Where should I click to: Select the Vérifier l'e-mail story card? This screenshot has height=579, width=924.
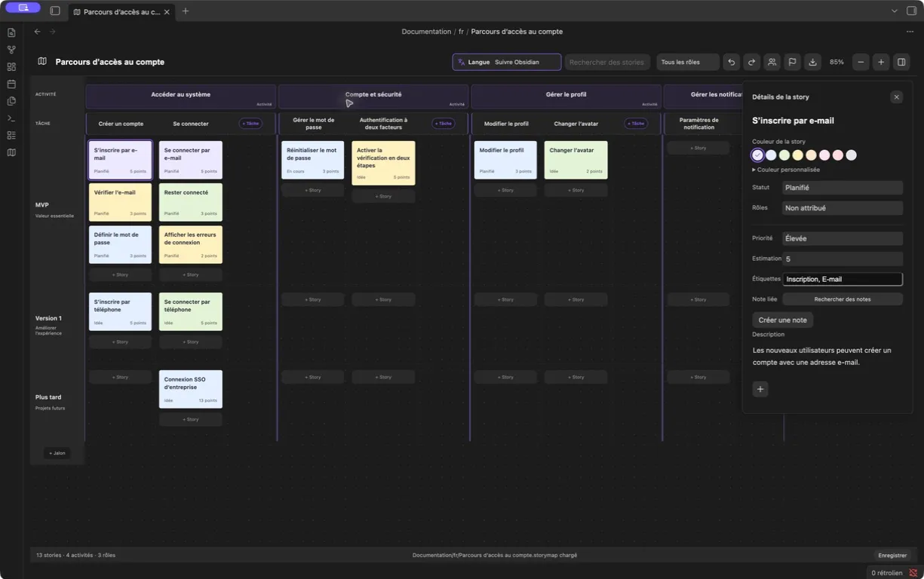click(120, 202)
